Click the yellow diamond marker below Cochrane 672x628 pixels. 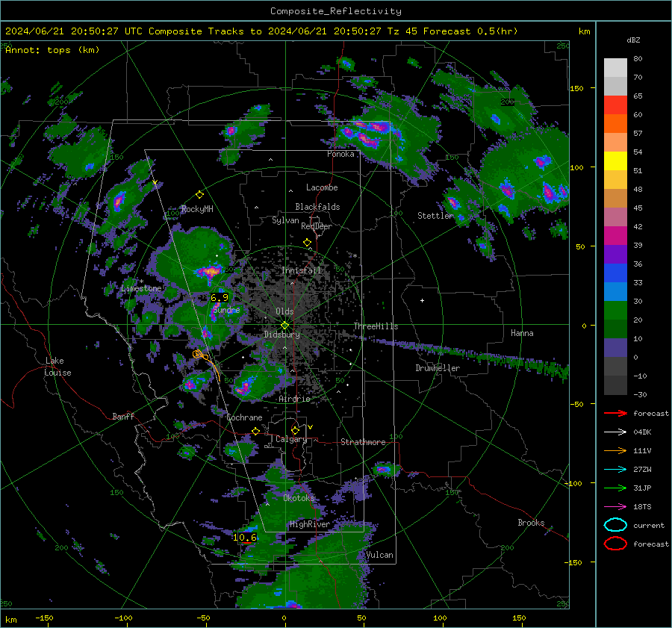(x=256, y=431)
